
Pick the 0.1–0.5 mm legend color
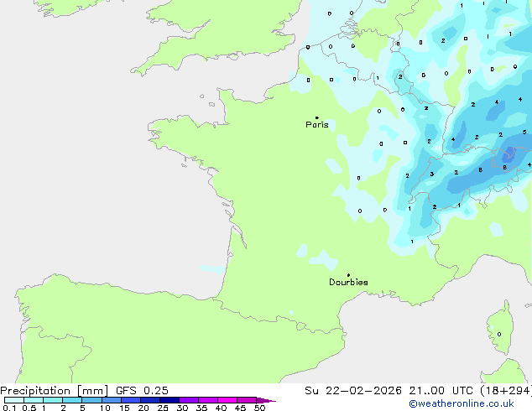coord(14,400)
